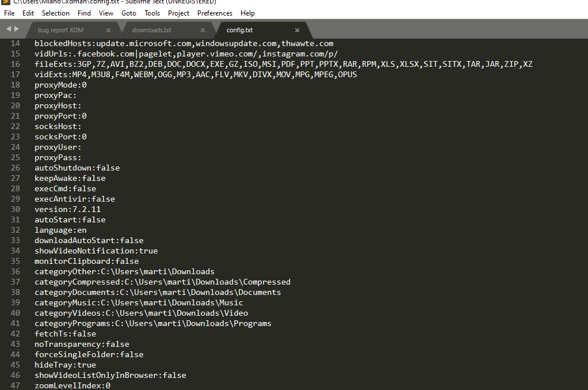Click line number 30 in the gutter
This screenshot has height=390, width=588.
[x=16, y=209]
